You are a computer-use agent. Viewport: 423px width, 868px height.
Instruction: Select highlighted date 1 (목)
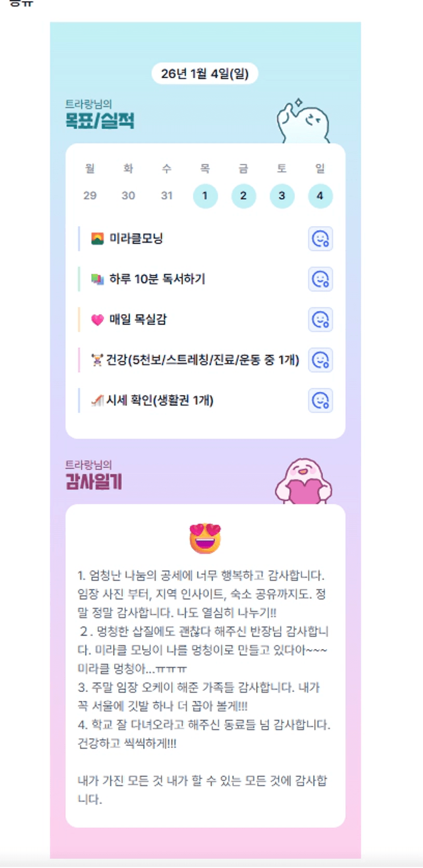[205, 196]
